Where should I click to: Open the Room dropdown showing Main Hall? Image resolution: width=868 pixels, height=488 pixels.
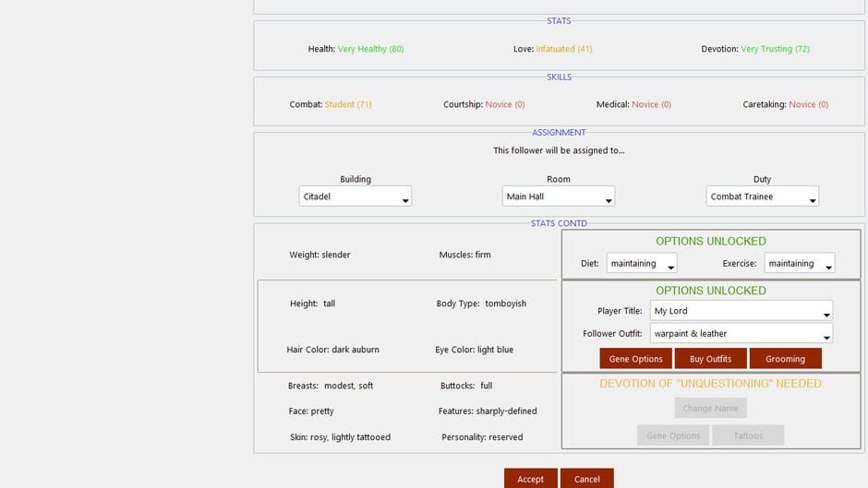tap(558, 196)
